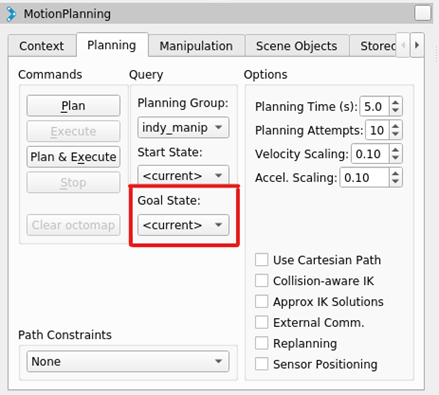
Task: Switch to the Context tab
Action: point(41,46)
